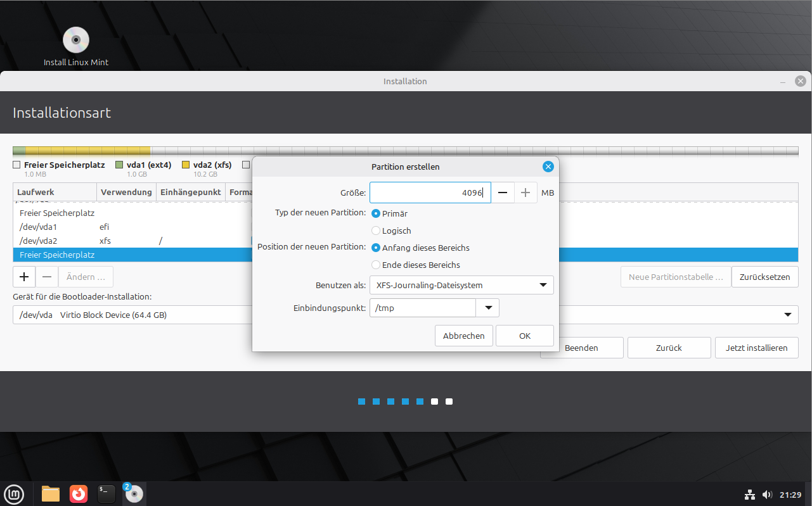
Task: Expand the Einbindungspunkt mount point dropdown
Action: [487, 308]
